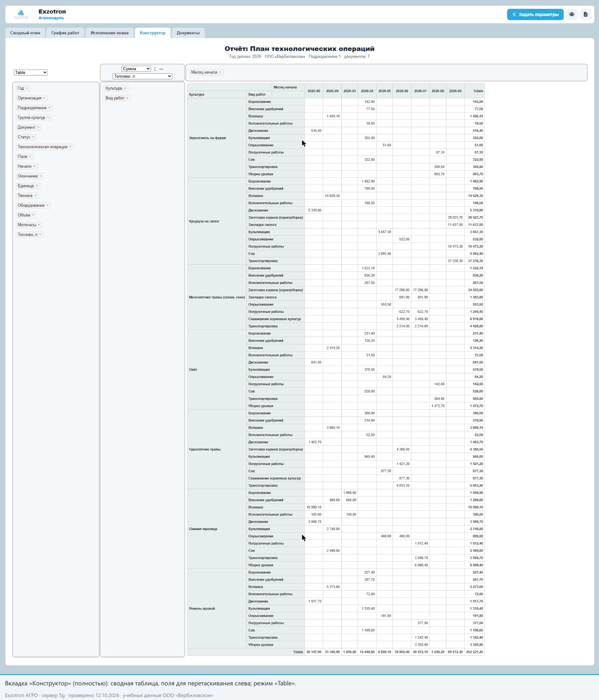Switch to the График работ tab

tap(65, 33)
